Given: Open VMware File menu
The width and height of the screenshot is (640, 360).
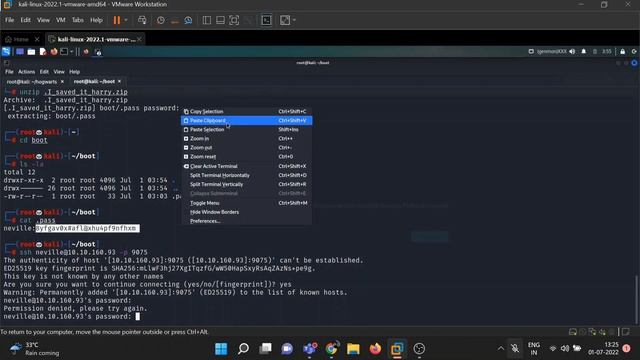Looking at the screenshot, I should pos(9,20).
